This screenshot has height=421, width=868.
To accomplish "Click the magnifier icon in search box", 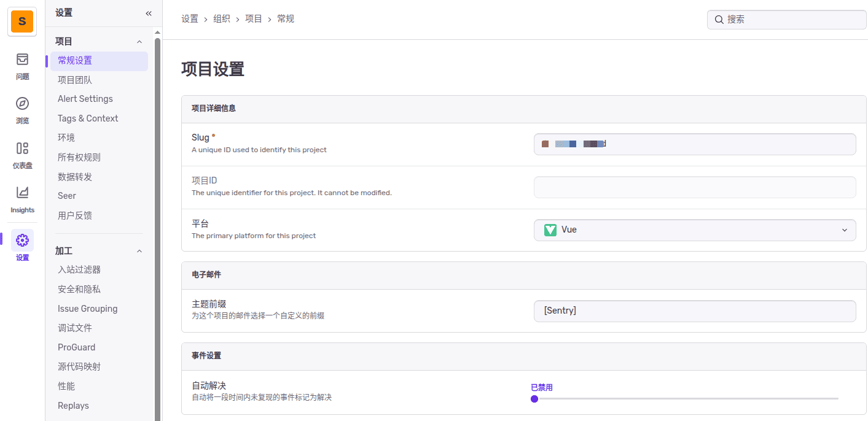I will [x=719, y=20].
